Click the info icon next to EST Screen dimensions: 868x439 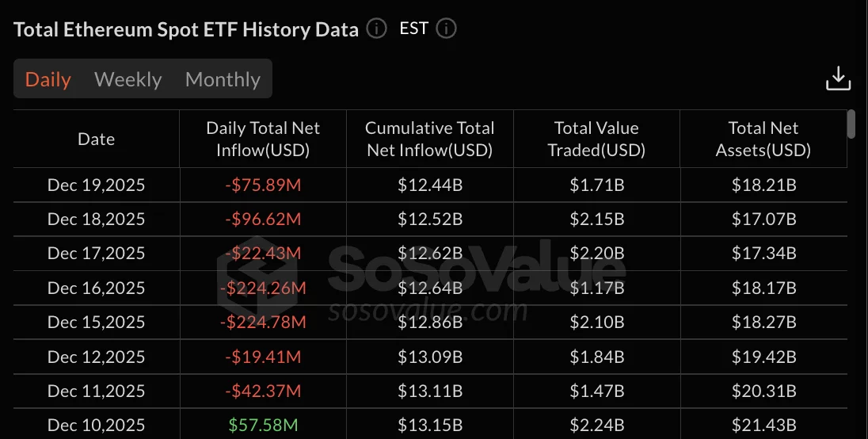[x=447, y=29]
